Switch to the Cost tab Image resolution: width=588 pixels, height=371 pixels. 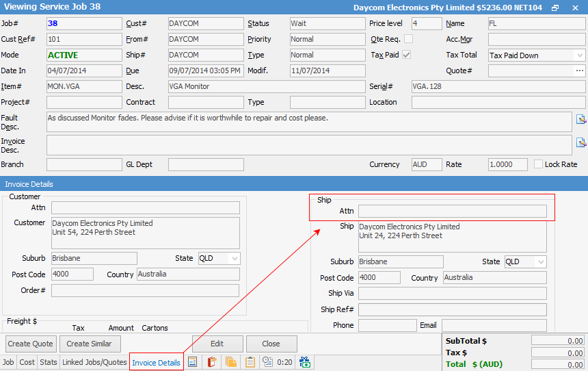[x=27, y=362]
